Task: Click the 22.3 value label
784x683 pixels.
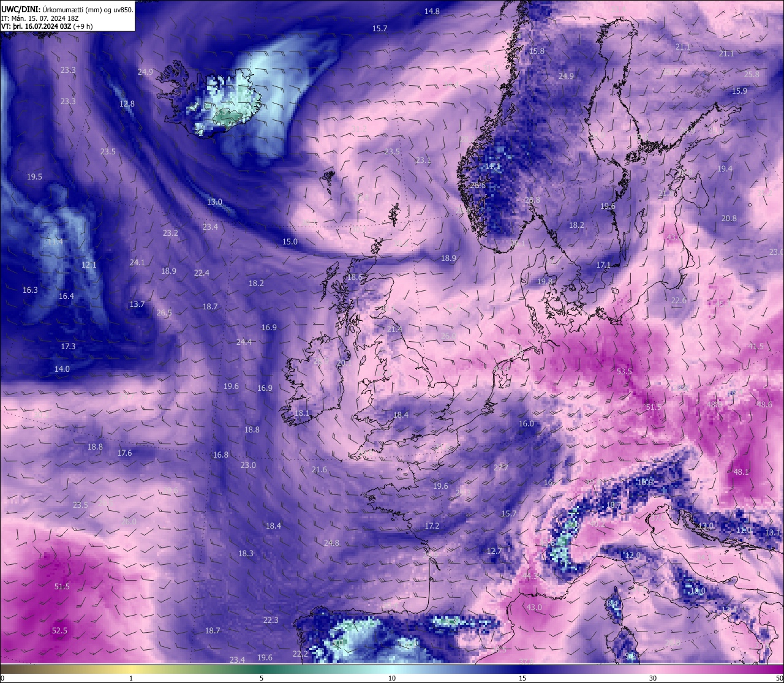Action: click(x=271, y=620)
